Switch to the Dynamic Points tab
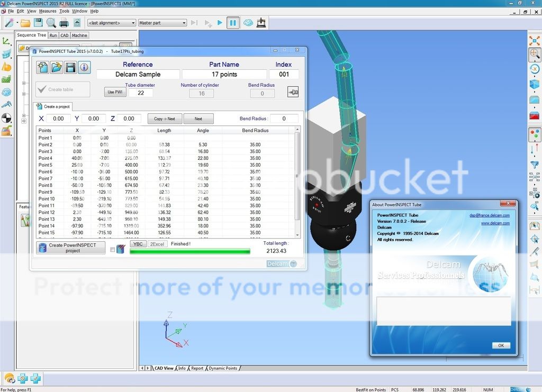542x392 pixels. [x=223, y=368]
